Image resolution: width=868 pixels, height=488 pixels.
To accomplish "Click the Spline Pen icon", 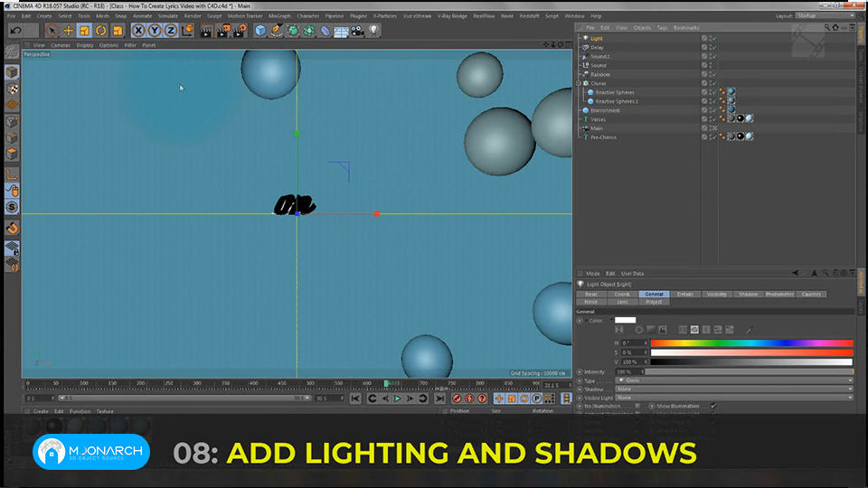I will (277, 31).
